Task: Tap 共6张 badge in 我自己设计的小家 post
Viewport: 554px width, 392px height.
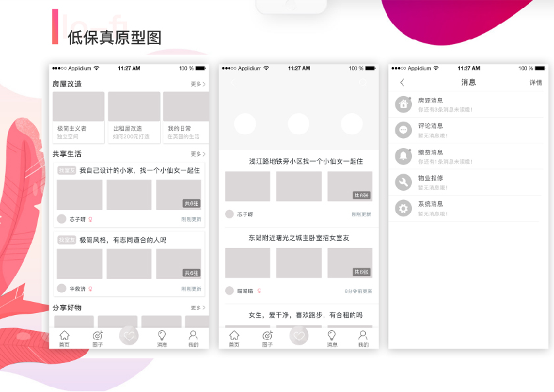Action: [191, 203]
